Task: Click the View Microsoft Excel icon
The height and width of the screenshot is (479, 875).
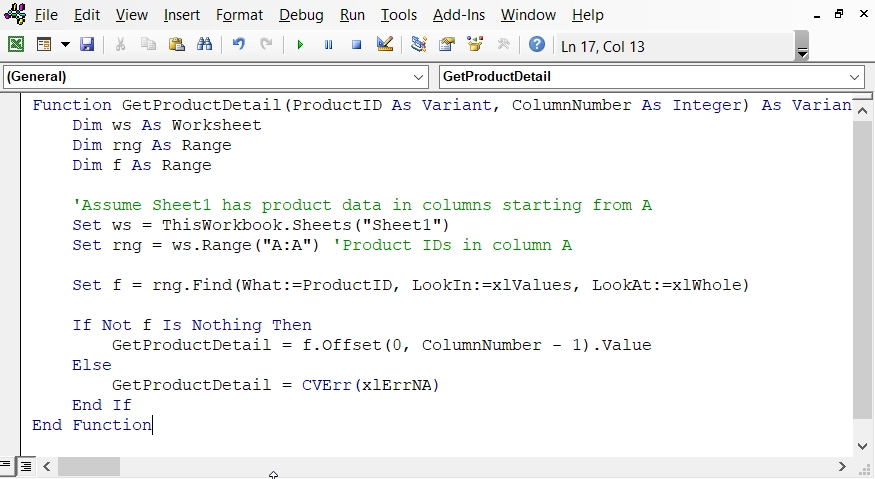Action: point(16,45)
